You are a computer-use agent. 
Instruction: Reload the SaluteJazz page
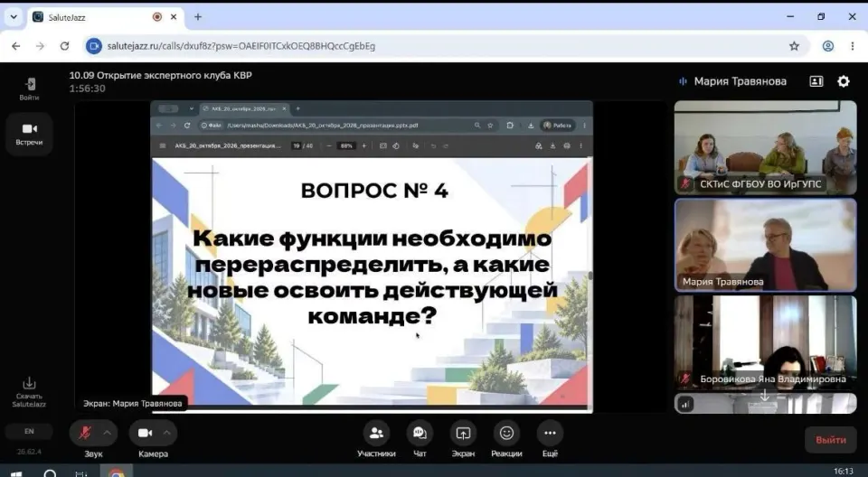64,46
